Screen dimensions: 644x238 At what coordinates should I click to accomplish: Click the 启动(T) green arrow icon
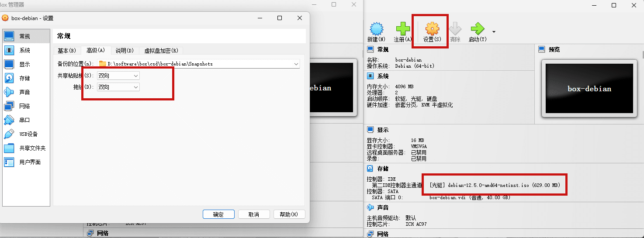[x=477, y=30]
